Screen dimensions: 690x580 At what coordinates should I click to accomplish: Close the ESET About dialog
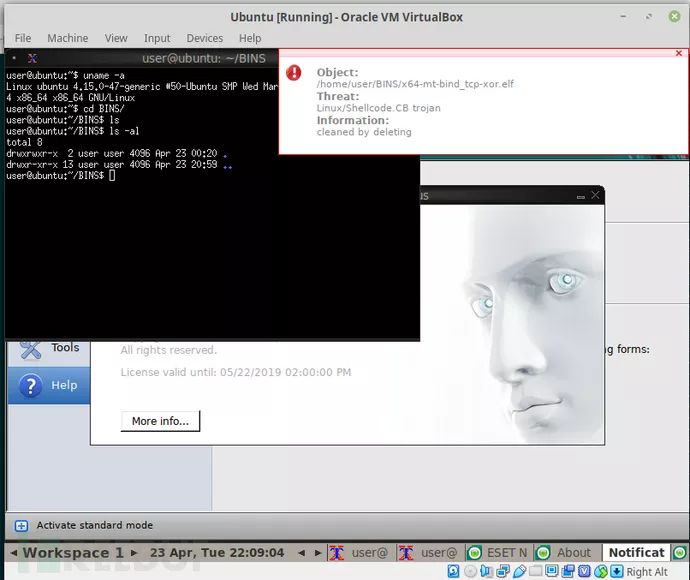pyautogui.click(x=595, y=195)
